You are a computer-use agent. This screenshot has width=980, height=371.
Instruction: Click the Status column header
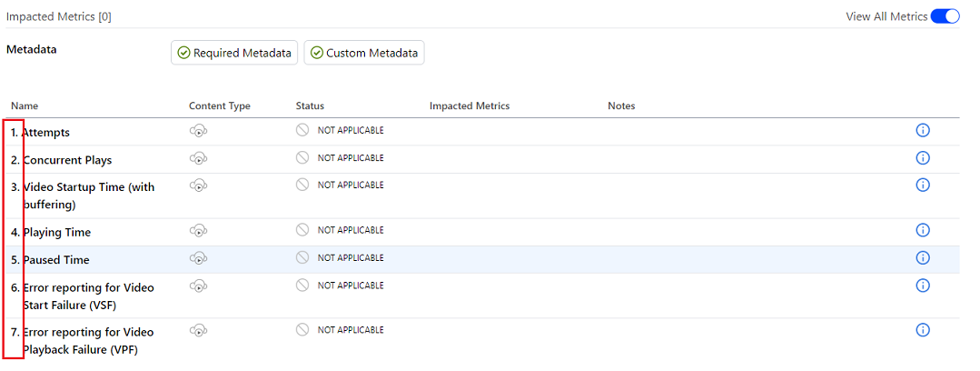pyautogui.click(x=310, y=106)
